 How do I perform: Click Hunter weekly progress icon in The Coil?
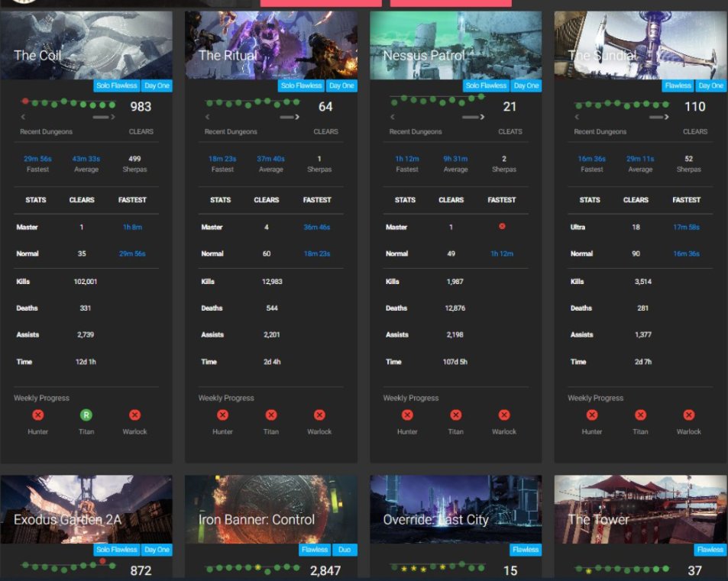(x=38, y=415)
